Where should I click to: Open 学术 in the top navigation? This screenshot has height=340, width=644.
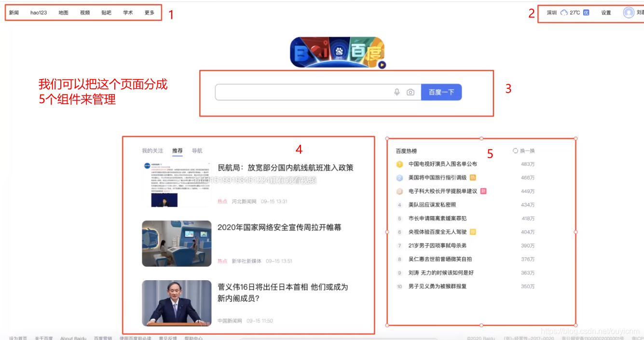128,13
